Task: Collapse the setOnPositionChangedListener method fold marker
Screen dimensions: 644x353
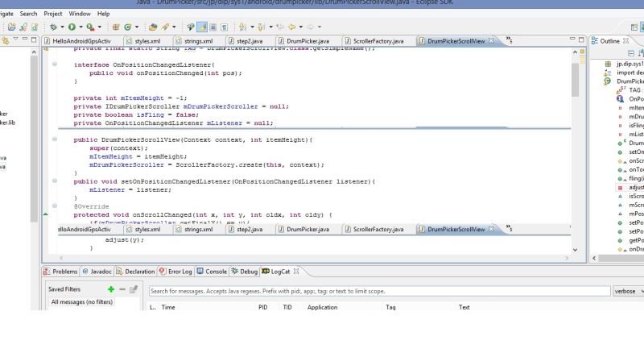Action: click(54, 181)
